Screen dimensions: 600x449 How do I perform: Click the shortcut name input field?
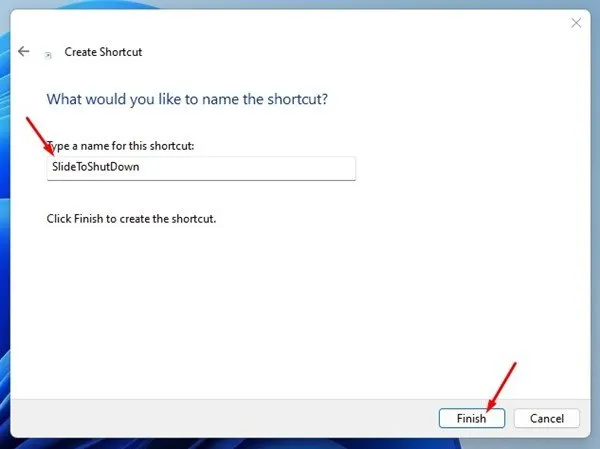(201, 168)
